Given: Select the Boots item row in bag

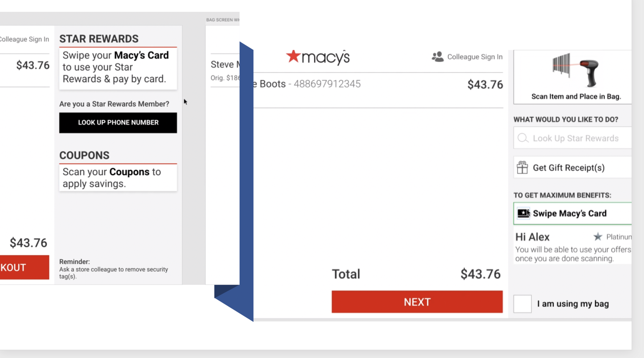Looking at the screenshot, I should [x=378, y=84].
